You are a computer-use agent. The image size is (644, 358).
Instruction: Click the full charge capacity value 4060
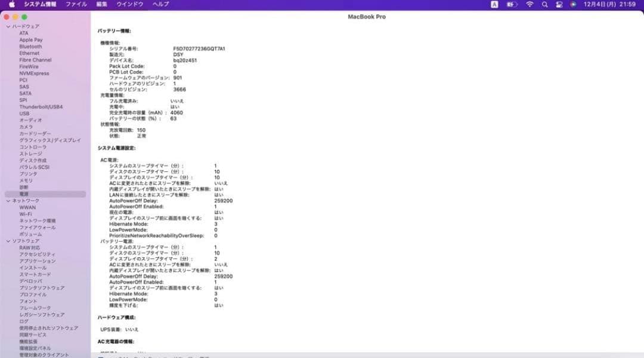tap(177, 113)
